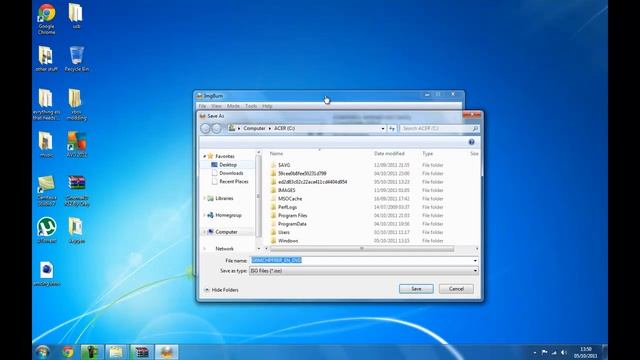
Task: Click the search magnifier in Save As
Action: tap(475, 128)
